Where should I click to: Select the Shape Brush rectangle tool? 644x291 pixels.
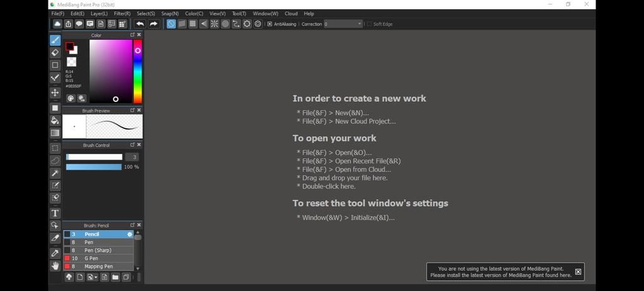[55, 65]
